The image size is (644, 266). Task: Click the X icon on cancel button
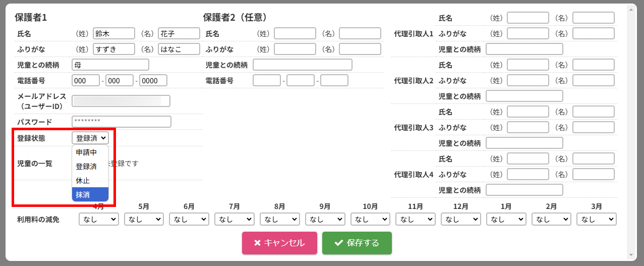coord(257,243)
